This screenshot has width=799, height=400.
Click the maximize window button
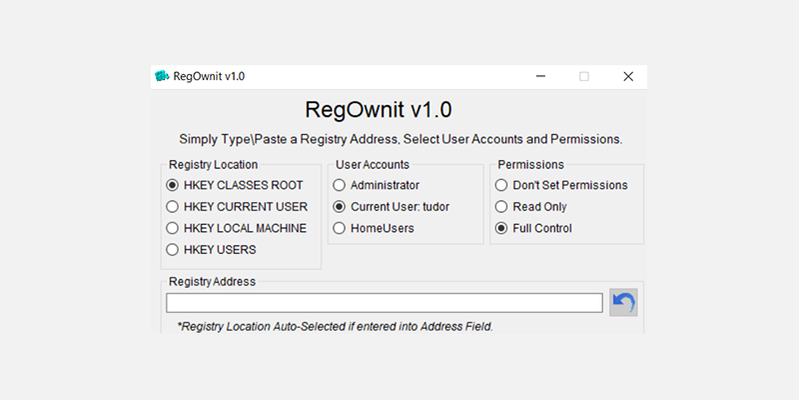tap(584, 76)
